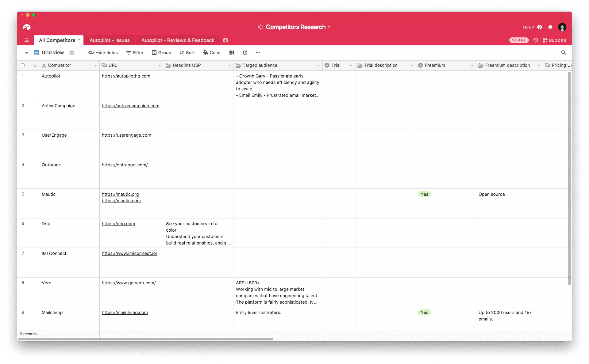The height and width of the screenshot is (364, 589).
Task: Click the horizontal scrollbar at bottom
Action: click(145, 339)
